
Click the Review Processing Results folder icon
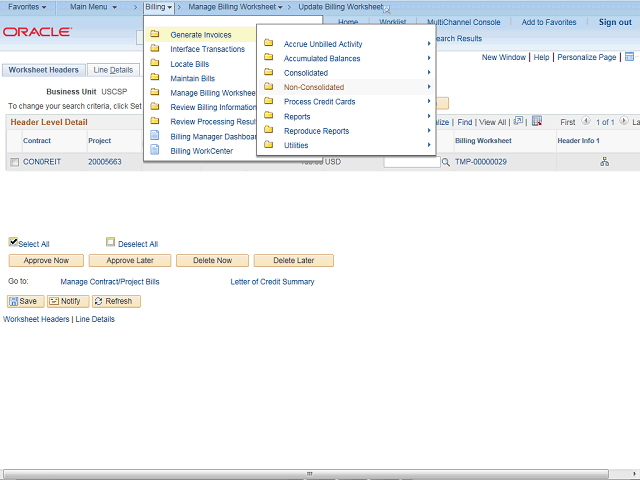click(x=155, y=120)
